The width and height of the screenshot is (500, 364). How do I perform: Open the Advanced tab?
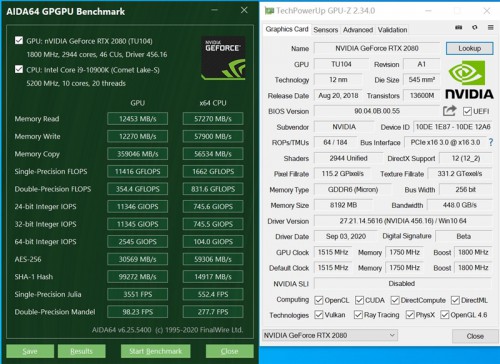coord(358,30)
